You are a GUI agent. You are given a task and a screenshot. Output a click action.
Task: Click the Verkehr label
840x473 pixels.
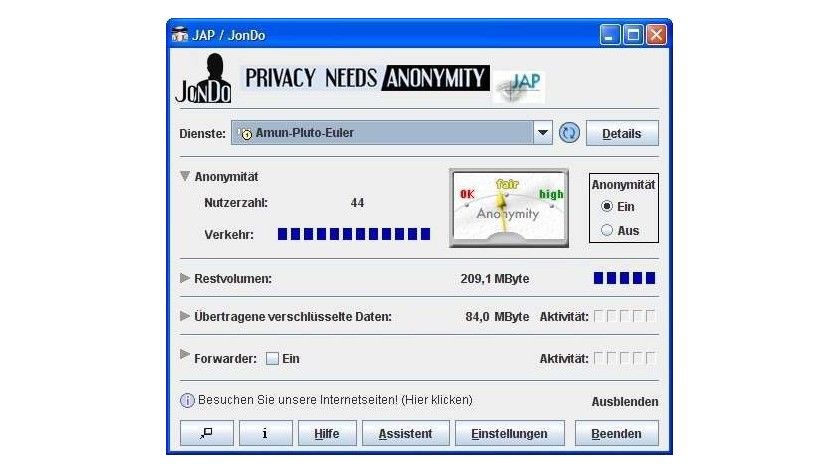pos(229,235)
